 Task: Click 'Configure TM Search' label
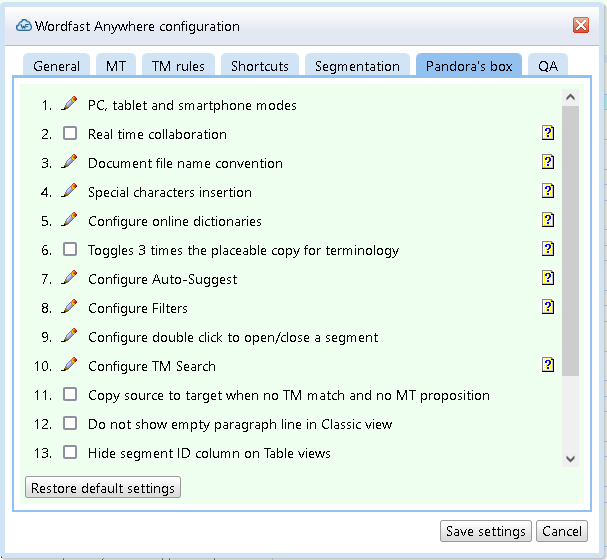click(152, 366)
